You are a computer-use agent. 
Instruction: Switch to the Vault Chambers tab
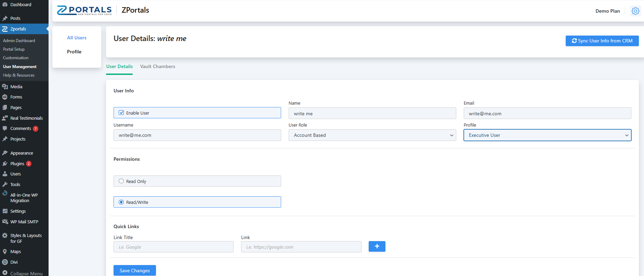(x=157, y=66)
